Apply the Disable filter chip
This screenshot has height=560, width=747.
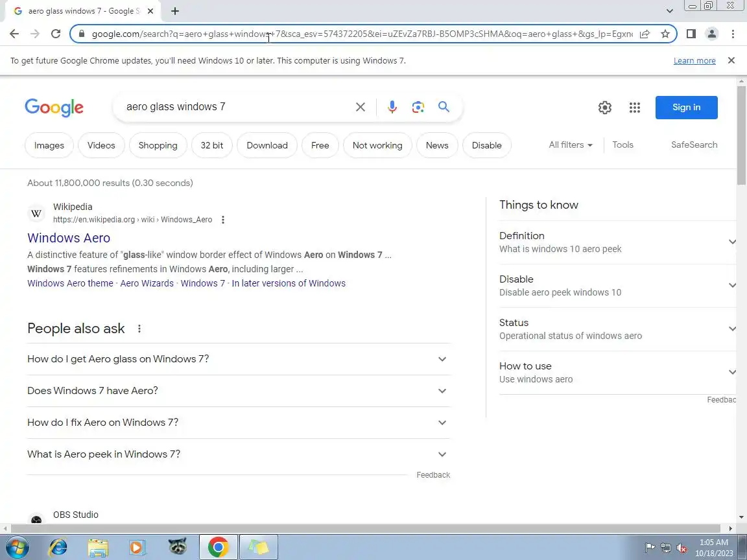point(486,145)
